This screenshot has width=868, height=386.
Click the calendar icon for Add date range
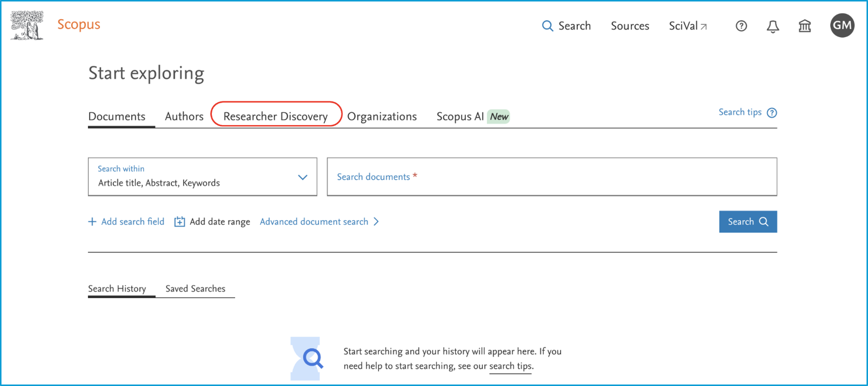click(x=179, y=222)
